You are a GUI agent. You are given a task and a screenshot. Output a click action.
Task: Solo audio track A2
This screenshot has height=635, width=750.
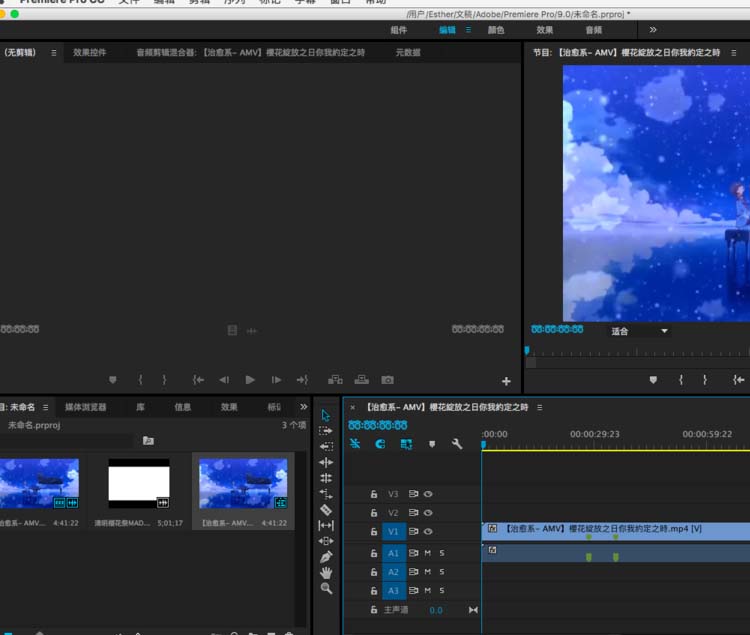coord(441,572)
